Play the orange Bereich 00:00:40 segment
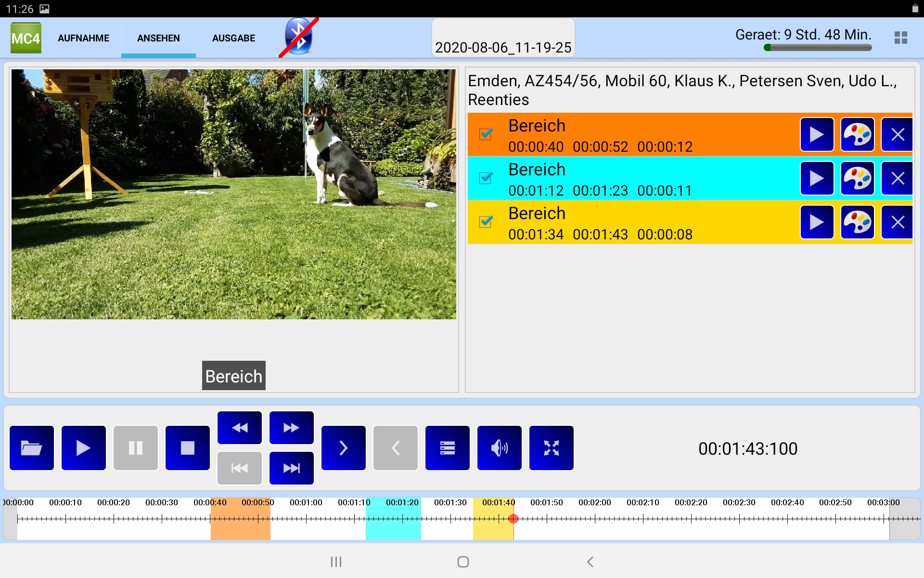Screen dimensions: 924x578 [x=817, y=134]
